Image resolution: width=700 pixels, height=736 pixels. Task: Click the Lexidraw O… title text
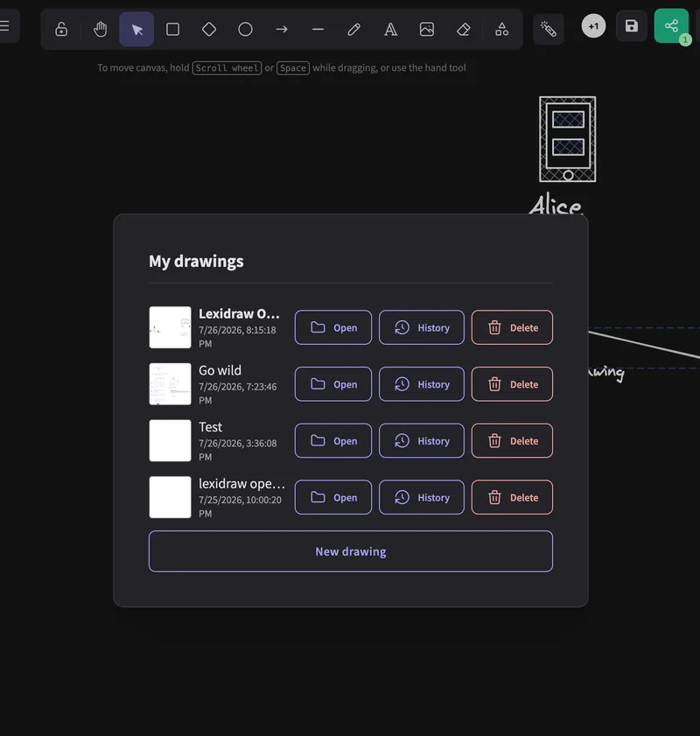[239, 313]
